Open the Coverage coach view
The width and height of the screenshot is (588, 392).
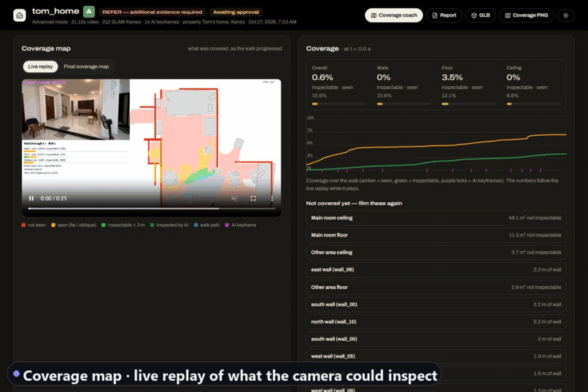[394, 15]
